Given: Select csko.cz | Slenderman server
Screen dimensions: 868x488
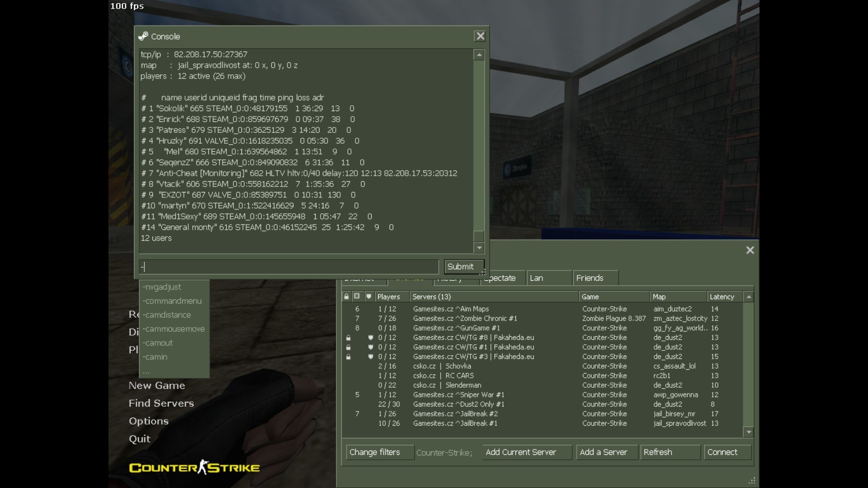Looking at the screenshot, I should [x=542, y=386].
